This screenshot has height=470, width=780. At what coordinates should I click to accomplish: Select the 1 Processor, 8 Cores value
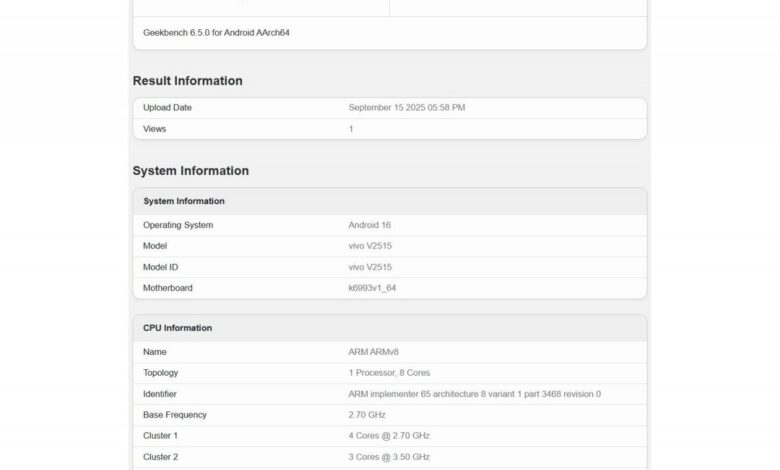[x=389, y=373]
